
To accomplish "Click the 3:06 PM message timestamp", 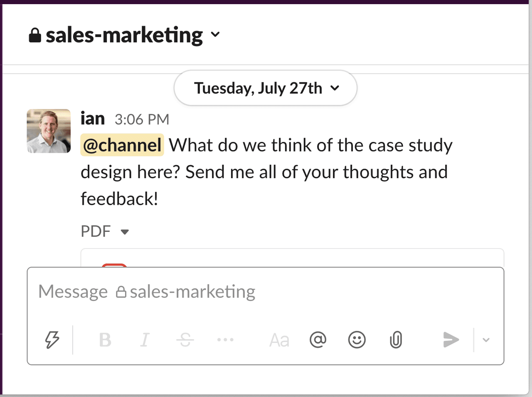I will point(142,120).
